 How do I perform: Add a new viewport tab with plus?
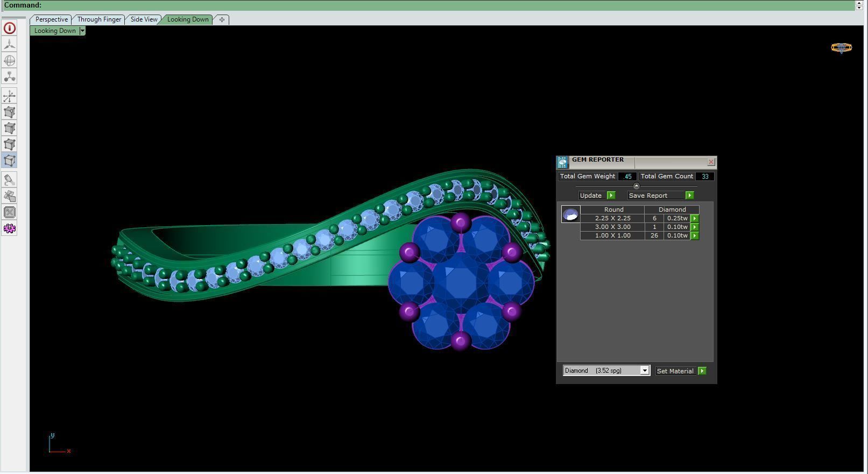(x=222, y=20)
